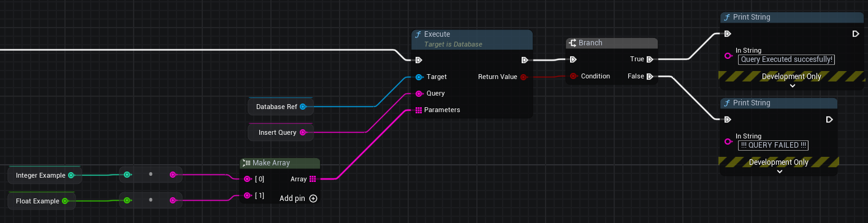Screen dimensions: 868x223
Task: Click the Insert Query output pin
Action: click(x=302, y=132)
